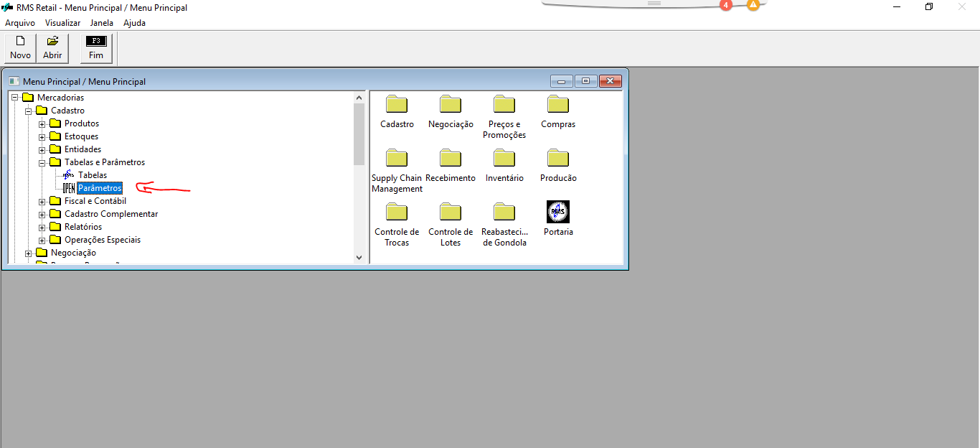Click the Abrir toolbar button

pos(52,48)
